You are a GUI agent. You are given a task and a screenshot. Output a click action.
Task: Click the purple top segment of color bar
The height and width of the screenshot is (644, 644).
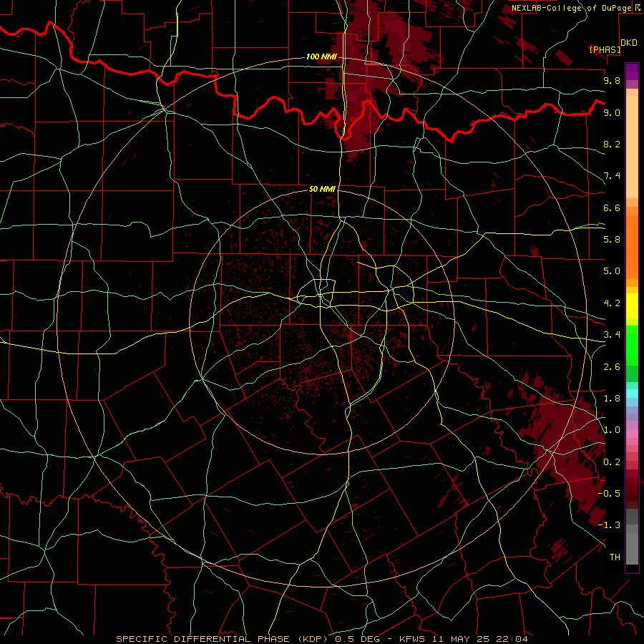click(632, 72)
